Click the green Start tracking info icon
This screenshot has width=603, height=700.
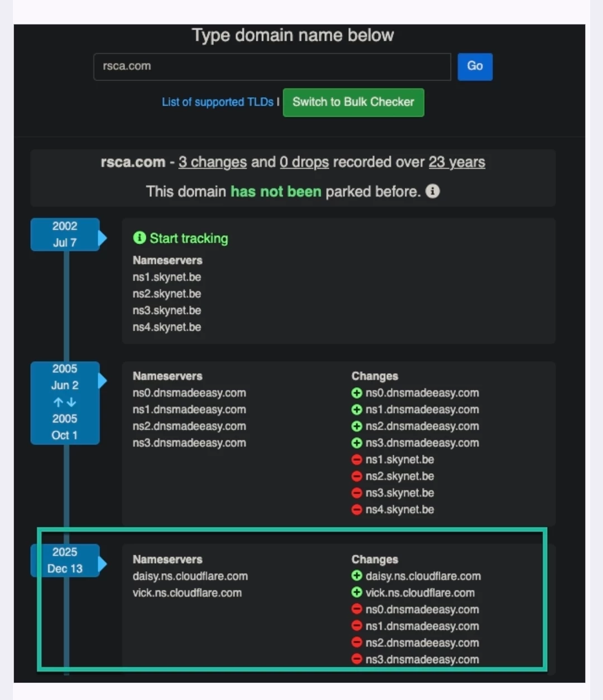pos(140,238)
